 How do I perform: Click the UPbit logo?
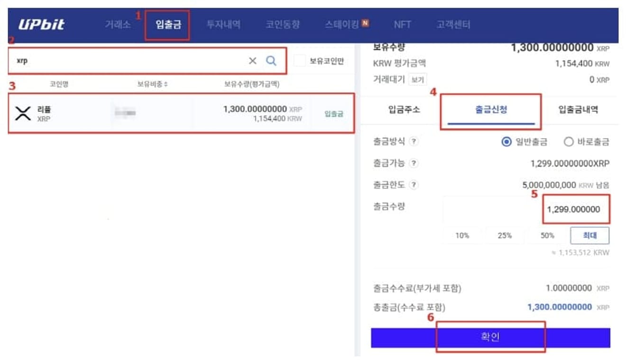[41, 25]
